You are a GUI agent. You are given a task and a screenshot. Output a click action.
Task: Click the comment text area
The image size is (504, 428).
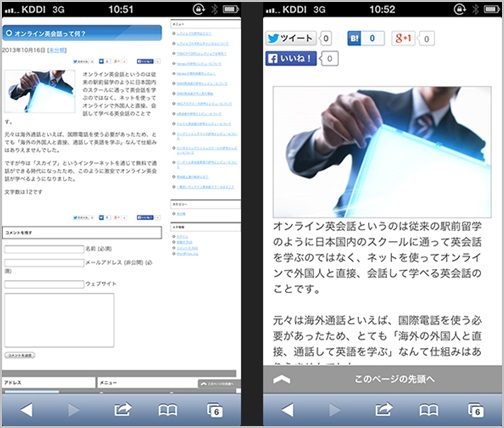tap(59, 320)
